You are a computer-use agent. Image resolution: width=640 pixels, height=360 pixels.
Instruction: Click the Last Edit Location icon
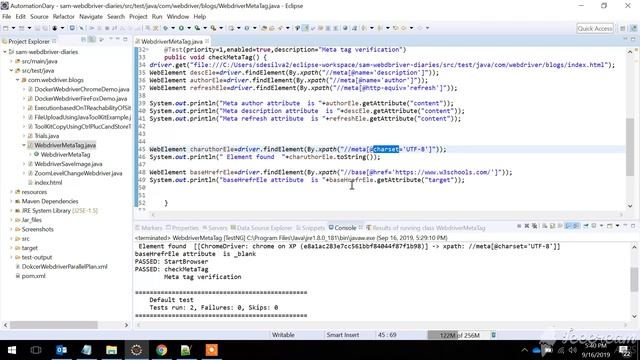(x=395, y=28)
